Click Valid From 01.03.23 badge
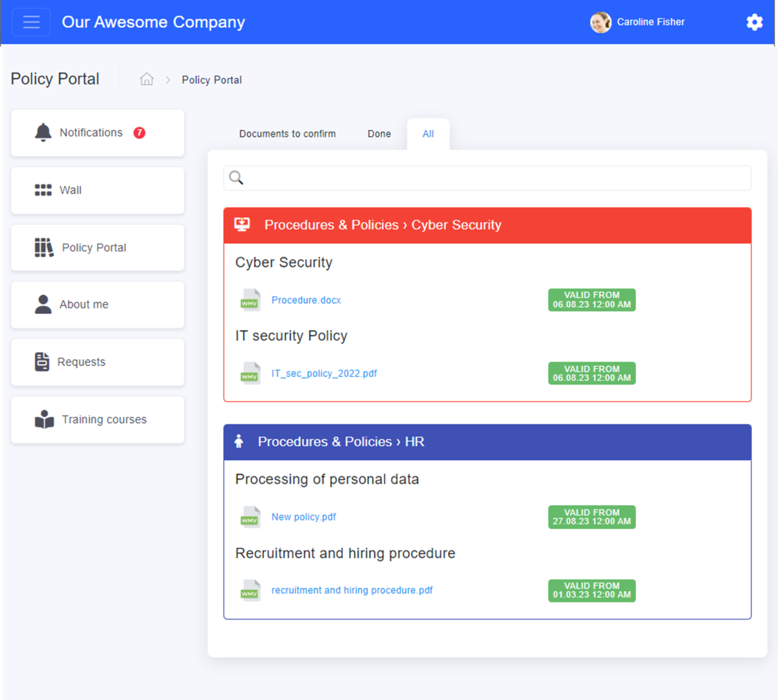This screenshot has height=700, width=778. click(x=592, y=590)
